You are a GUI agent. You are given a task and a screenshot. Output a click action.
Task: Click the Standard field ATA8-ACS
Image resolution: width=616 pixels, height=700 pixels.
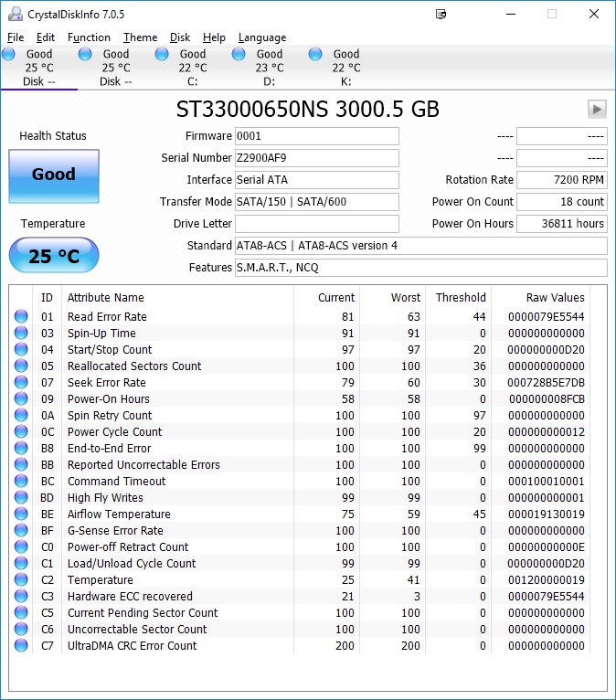point(421,246)
